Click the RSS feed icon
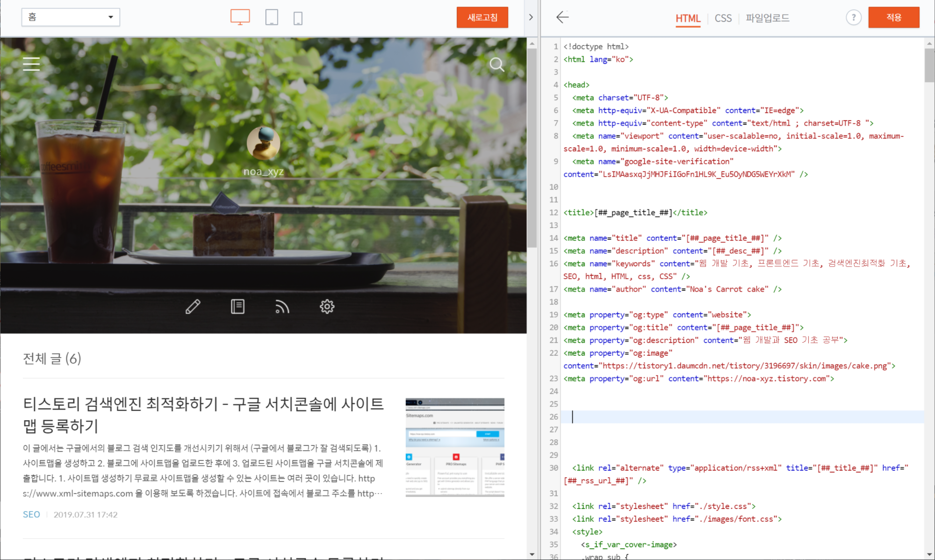Screen dimensions: 935x560 click(282, 307)
